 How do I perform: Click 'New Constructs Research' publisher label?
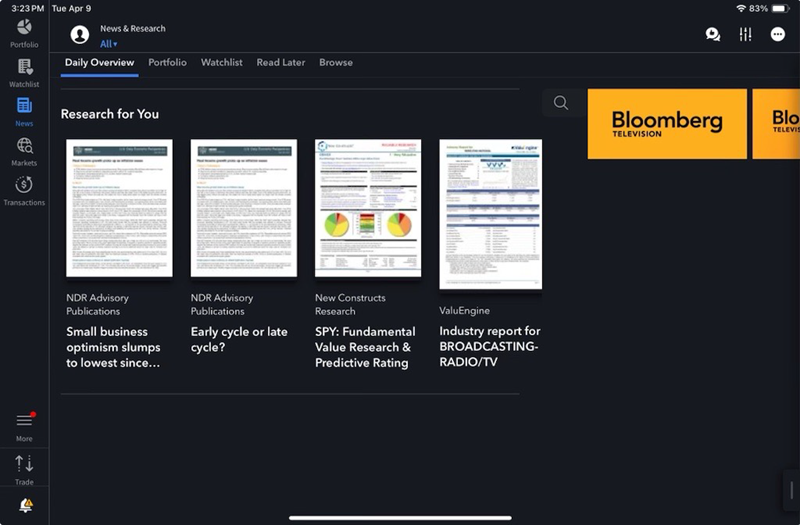pos(350,305)
